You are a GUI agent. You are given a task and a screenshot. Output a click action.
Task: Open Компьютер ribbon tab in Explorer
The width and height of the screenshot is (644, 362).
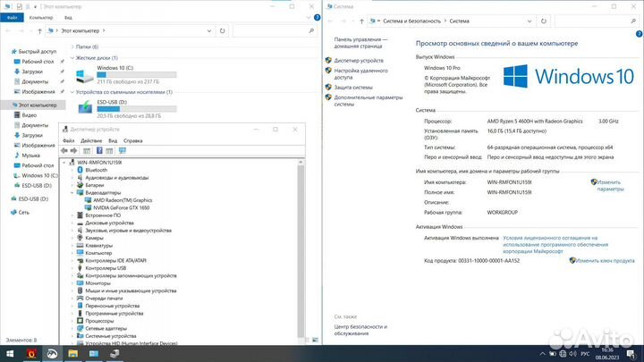point(41,18)
